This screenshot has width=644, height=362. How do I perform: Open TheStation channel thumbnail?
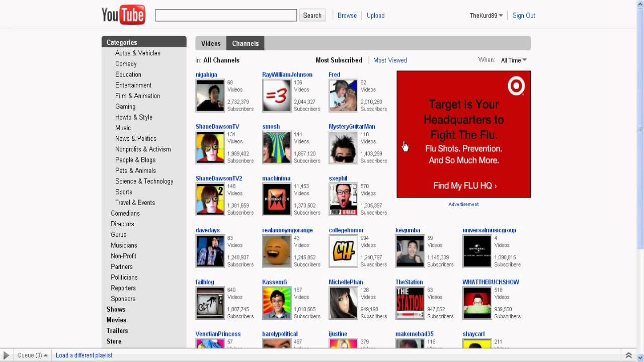410,303
